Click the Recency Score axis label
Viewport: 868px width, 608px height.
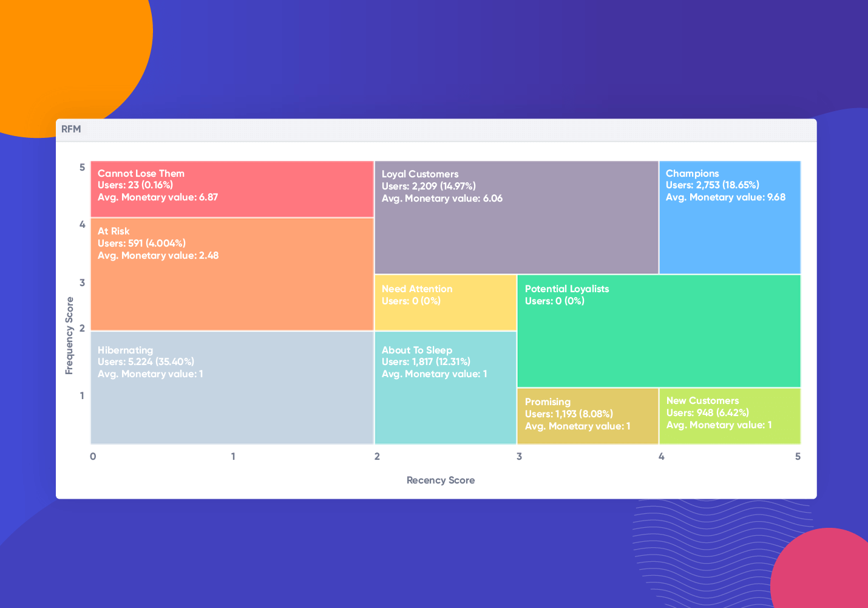[x=441, y=480]
